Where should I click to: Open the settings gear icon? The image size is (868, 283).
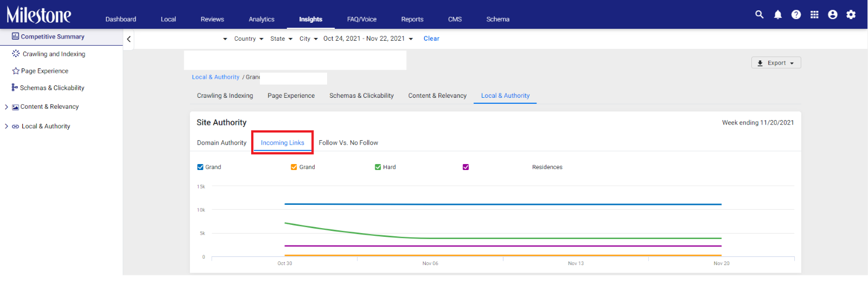851,15
